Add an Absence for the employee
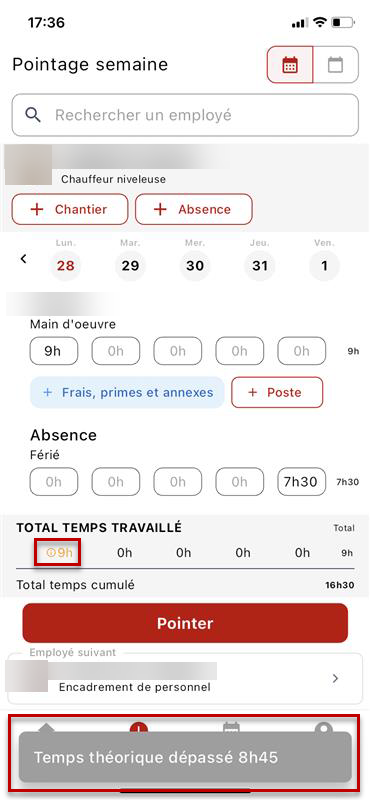The width and height of the screenshot is (370, 800). click(194, 209)
